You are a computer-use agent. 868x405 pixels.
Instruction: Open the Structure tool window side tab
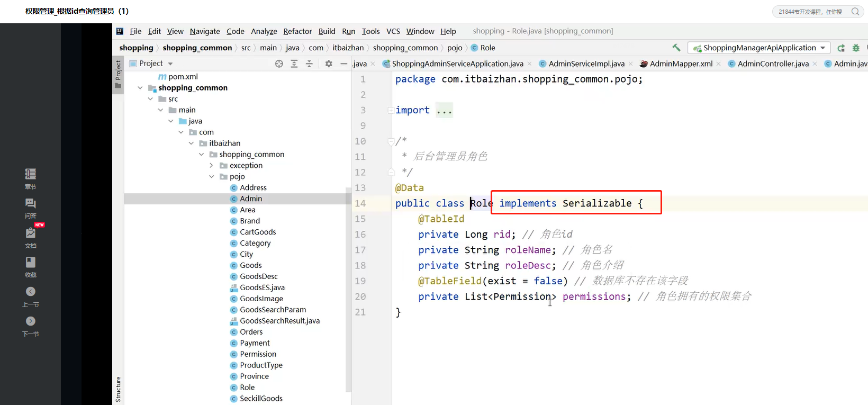118,390
